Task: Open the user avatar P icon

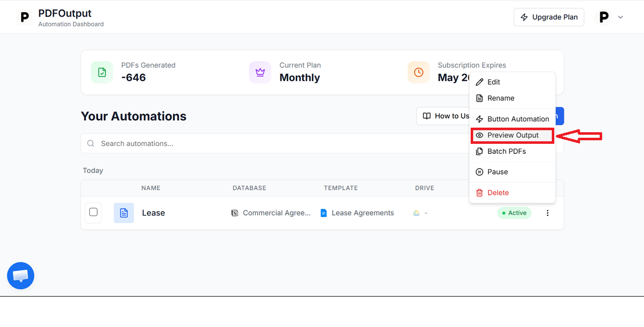Action: tap(604, 17)
